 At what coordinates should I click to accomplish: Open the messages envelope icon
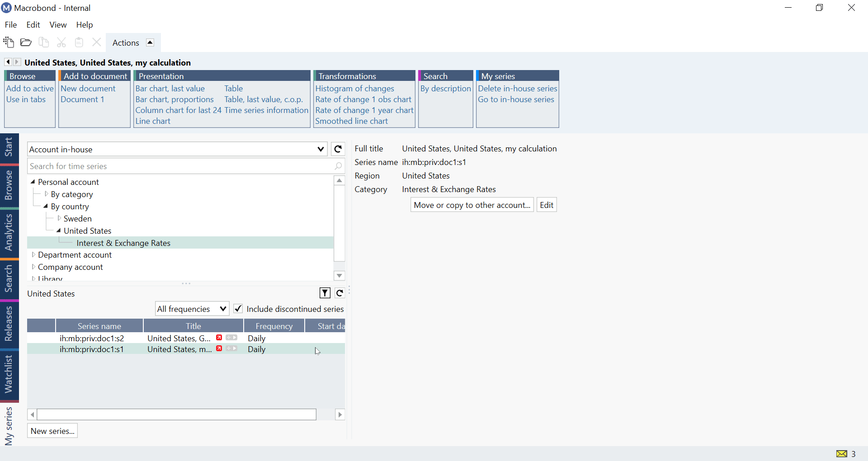pyautogui.click(x=842, y=454)
